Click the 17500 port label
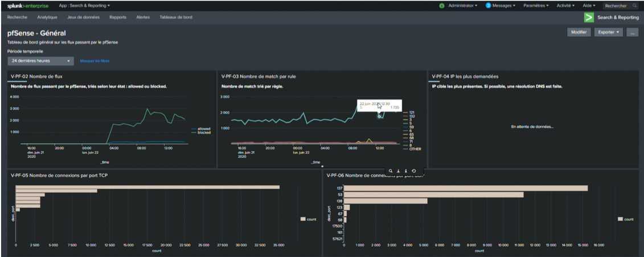 pyautogui.click(x=337, y=226)
